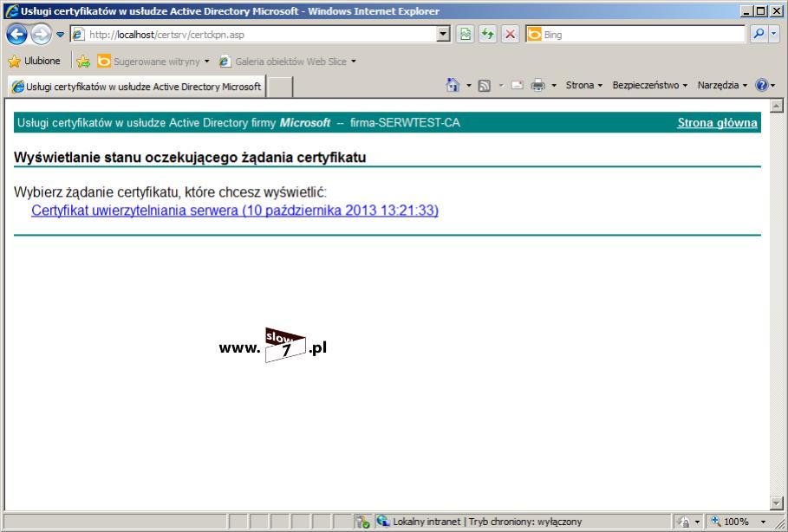
Task: Click the scrollbar up arrow
Action: [x=777, y=106]
